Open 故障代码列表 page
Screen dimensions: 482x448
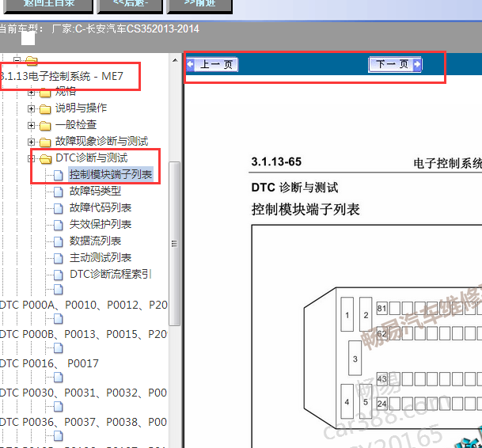point(101,207)
